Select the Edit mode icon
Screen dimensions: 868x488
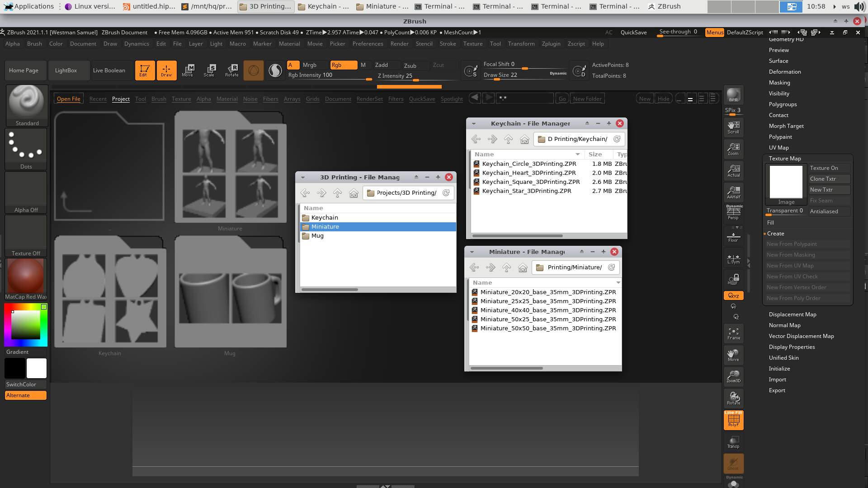(x=145, y=70)
